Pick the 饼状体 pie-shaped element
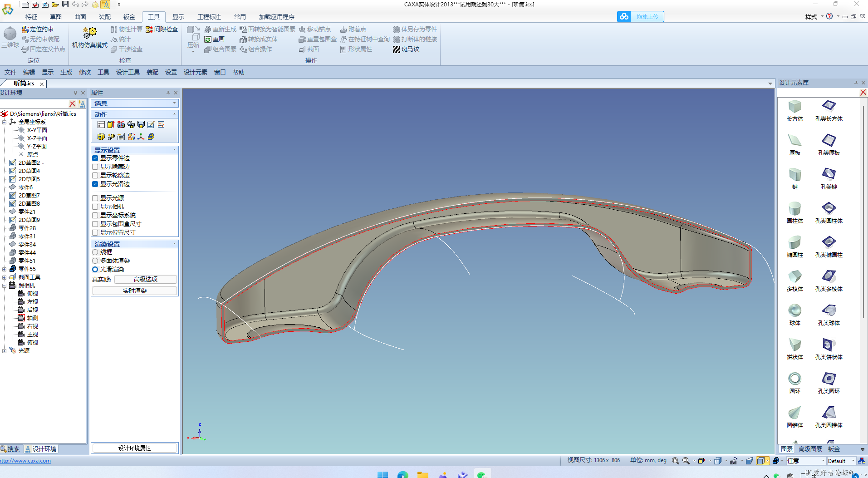868x478 pixels. [794, 349]
